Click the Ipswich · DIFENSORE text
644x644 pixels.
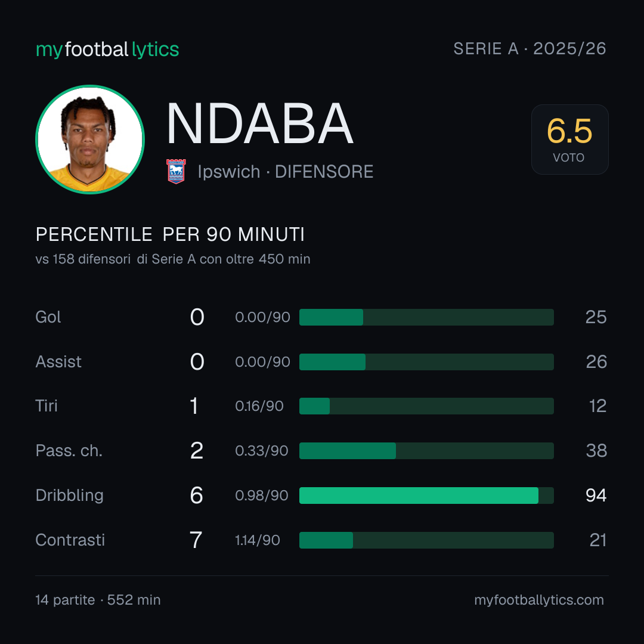pyautogui.click(x=286, y=172)
